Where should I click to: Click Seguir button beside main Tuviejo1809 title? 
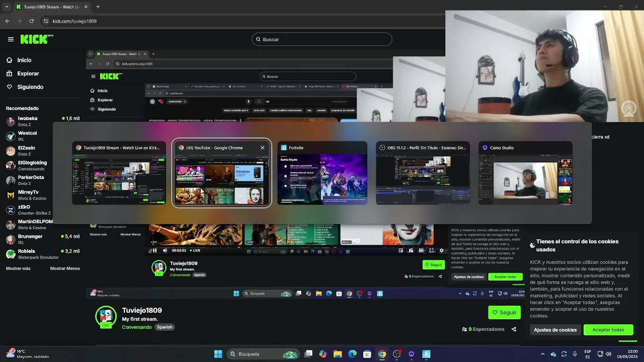click(x=504, y=312)
